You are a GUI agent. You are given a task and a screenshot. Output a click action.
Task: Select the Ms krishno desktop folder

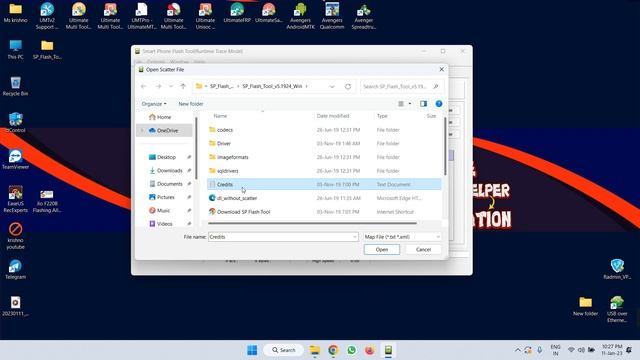pyautogui.click(x=16, y=12)
